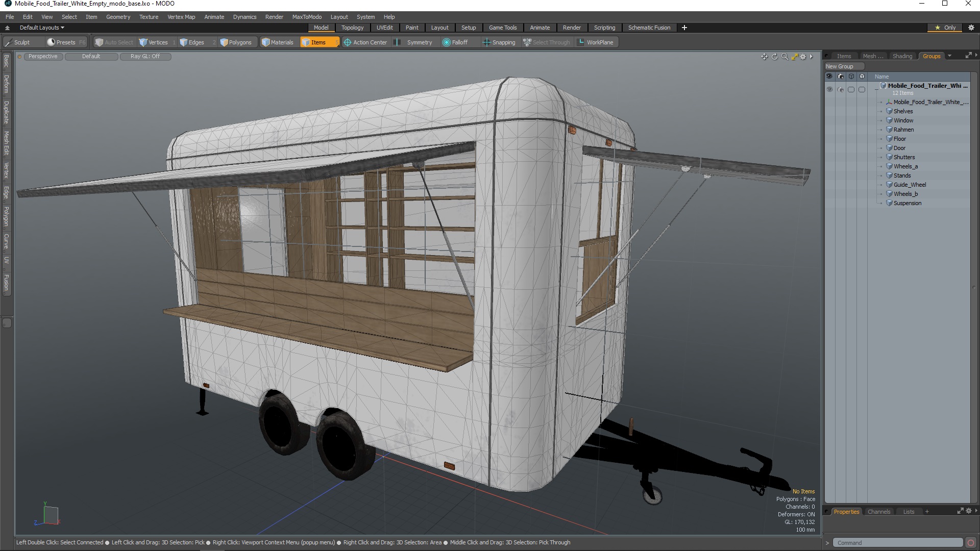The image size is (980, 551).
Task: Click the Sculpt tool icon
Action: tap(9, 42)
